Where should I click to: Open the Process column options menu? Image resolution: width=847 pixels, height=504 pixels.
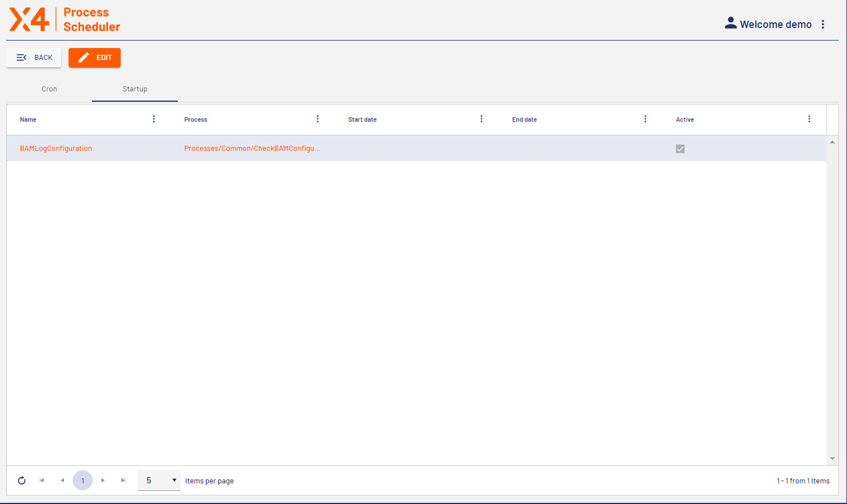[x=317, y=119]
